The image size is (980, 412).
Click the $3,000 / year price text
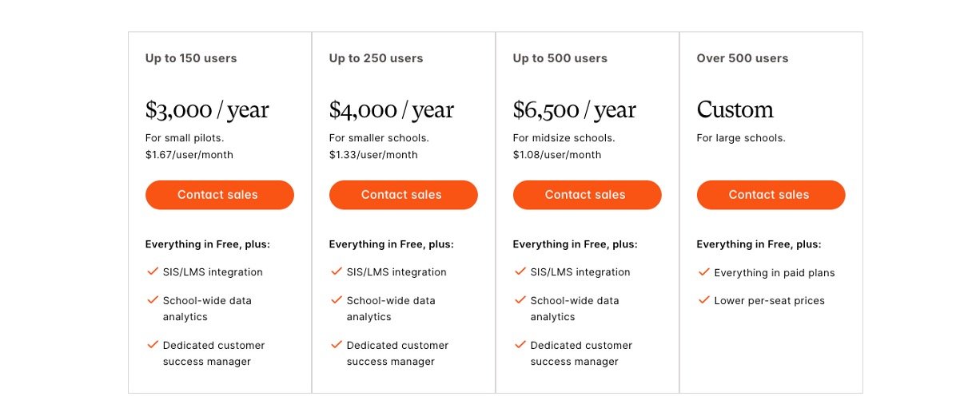tap(207, 109)
